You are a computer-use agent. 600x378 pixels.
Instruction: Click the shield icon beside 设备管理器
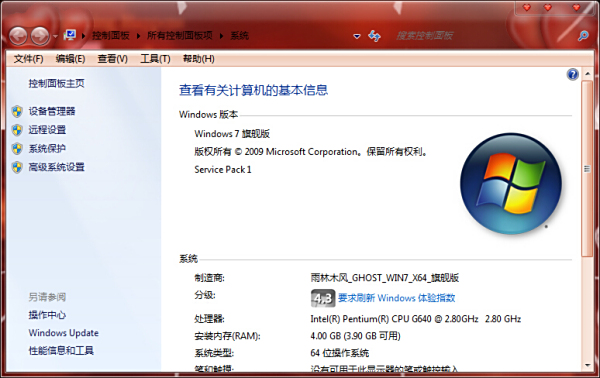click(17, 111)
